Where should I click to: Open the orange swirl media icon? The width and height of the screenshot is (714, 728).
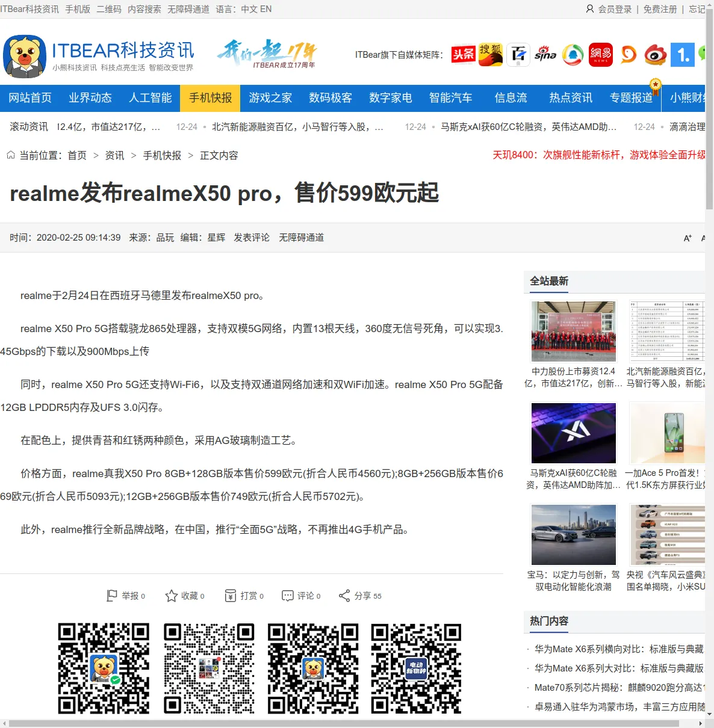pyautogui.click(x=628, y=55)
